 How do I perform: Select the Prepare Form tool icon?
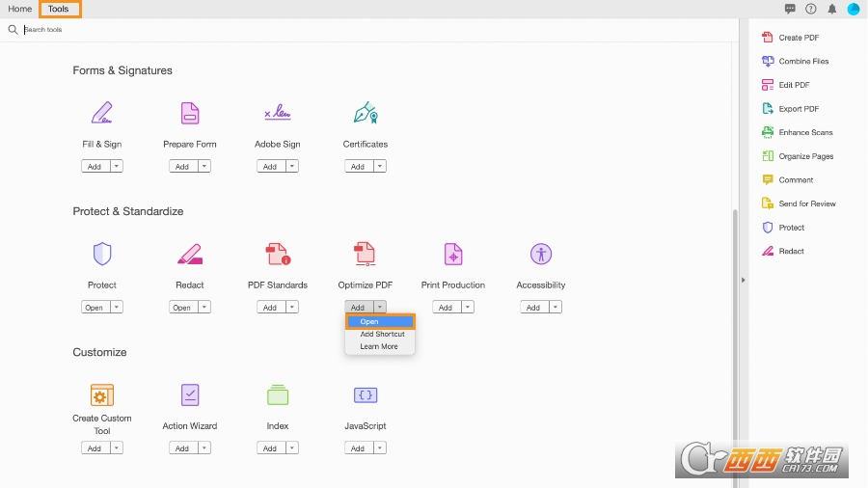click(x=190, y=113)
